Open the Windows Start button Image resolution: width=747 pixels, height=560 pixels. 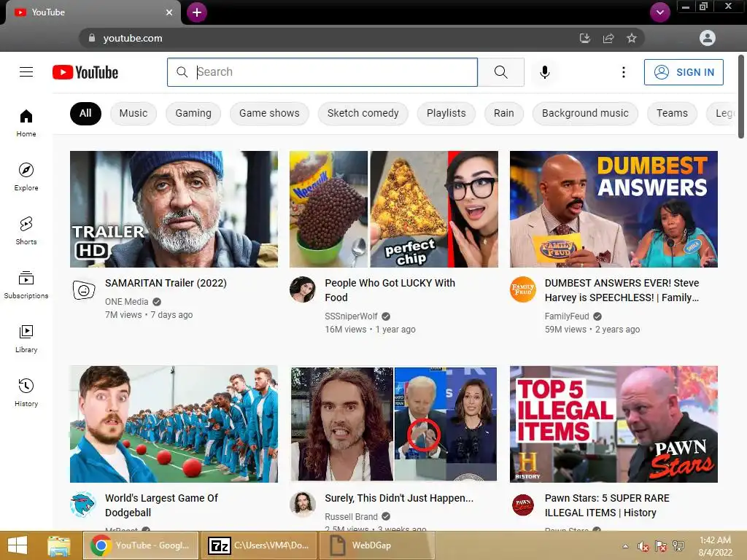click(x=18, y=545)
